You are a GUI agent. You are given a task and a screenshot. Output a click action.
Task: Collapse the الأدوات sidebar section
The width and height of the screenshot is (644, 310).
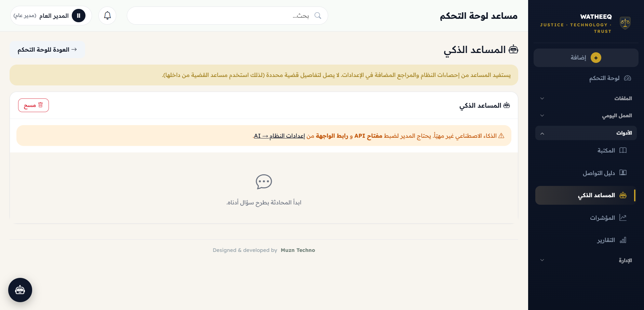(x=586, y=133)
